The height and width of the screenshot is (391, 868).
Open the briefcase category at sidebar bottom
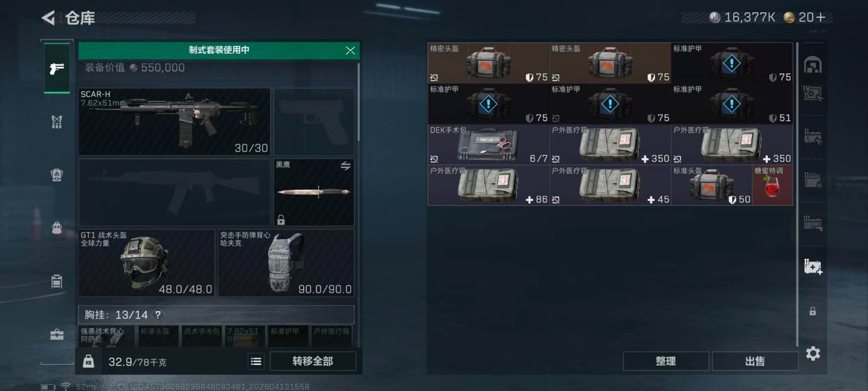coord(57,334)
